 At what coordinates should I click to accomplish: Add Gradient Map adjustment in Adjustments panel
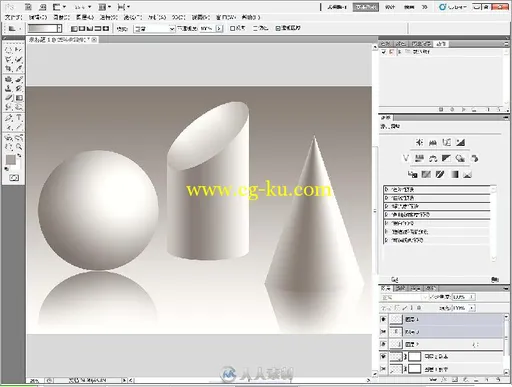(x=454, y=174)
